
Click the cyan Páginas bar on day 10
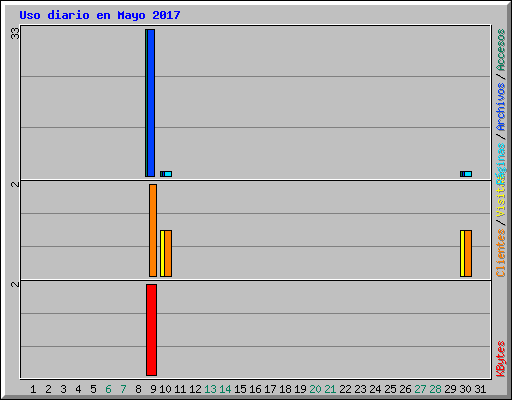[168, 174]
